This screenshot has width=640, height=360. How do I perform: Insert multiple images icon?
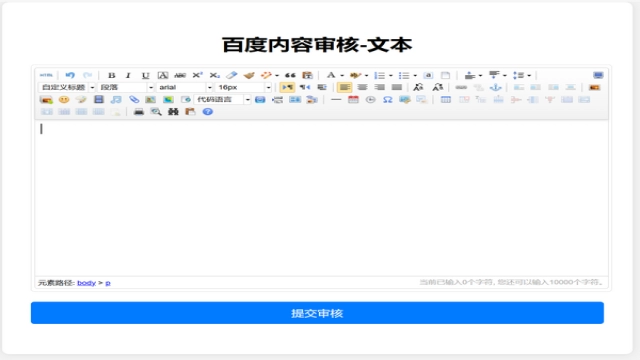coord(46,100)
